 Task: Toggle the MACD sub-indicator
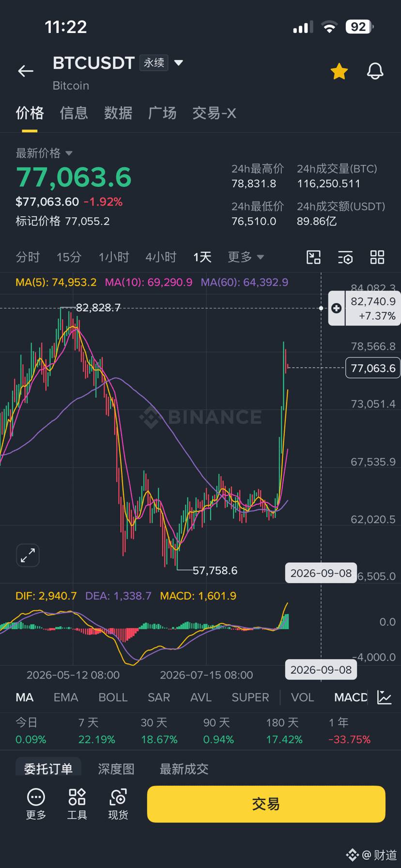pos(351,697)
